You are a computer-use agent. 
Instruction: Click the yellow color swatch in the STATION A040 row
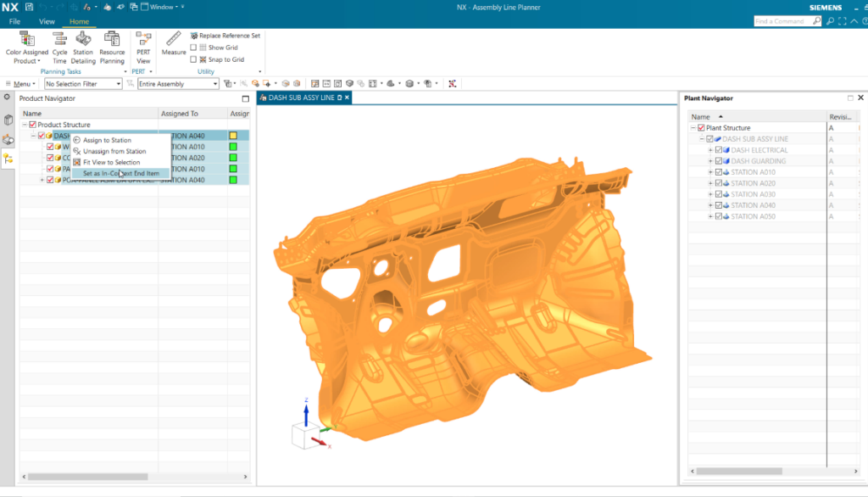click(233, 136)
